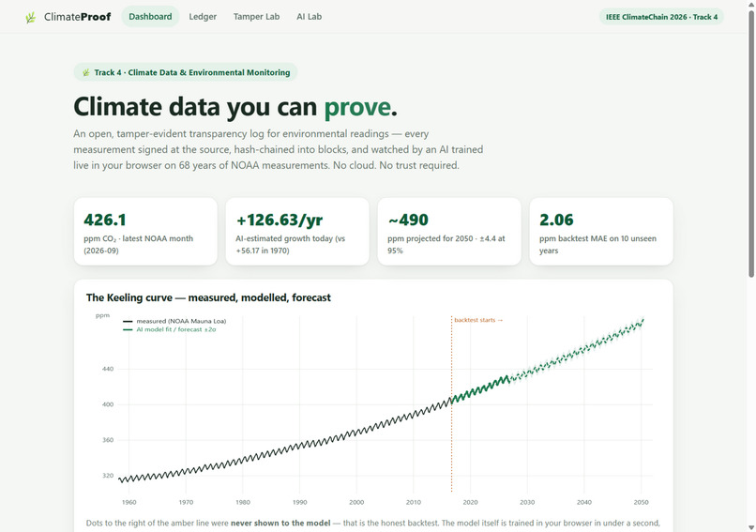Click the 360 y-axis label
Image resolution: width=756 pixels, height=532 pixels.
pos(108,440)
